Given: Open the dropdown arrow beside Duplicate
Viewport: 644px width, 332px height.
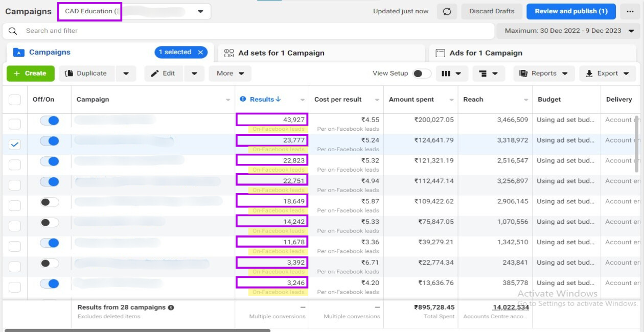Looking at the screenshot, I should click(x=126, y=74).
